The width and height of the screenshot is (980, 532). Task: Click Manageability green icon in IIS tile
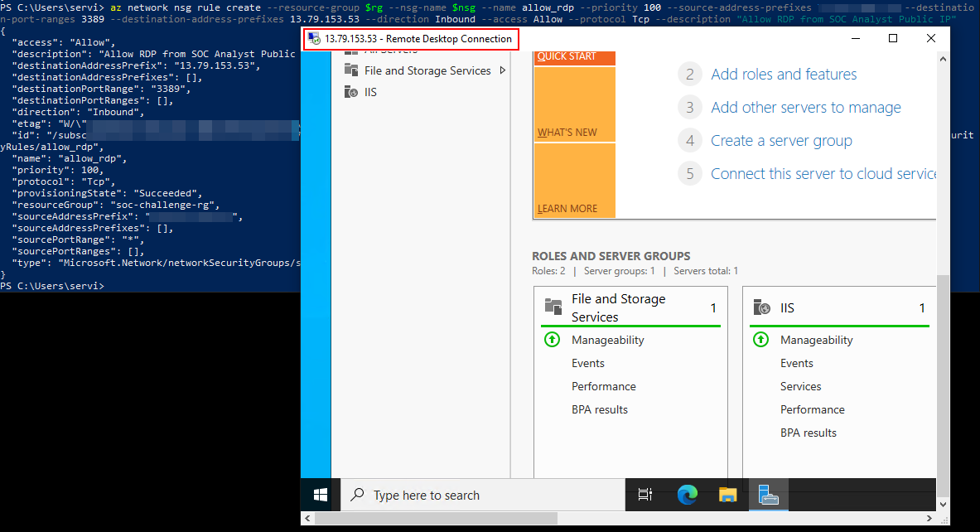760,340
